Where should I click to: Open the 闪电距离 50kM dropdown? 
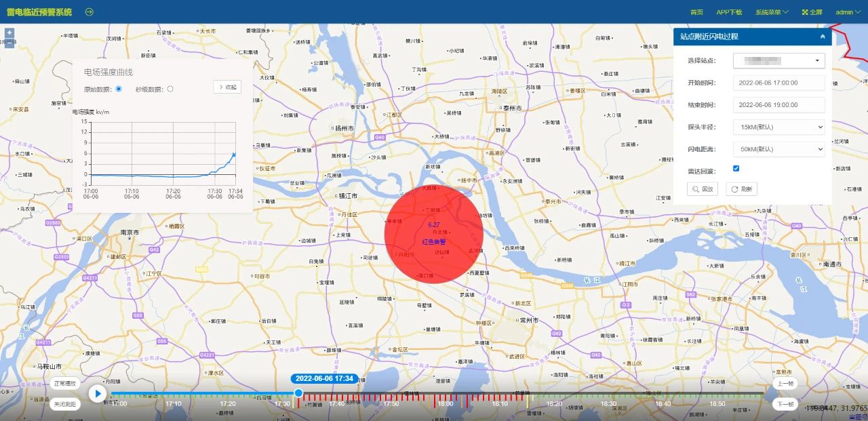(x=778, y=149)
